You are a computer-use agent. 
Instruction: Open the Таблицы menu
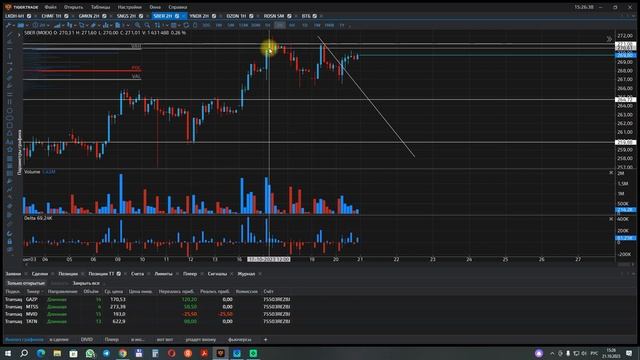tap(100, 7)
